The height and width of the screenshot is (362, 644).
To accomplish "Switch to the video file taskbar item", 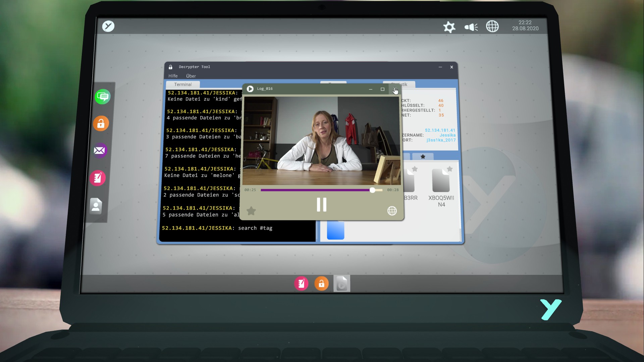I will coord(342,284).
